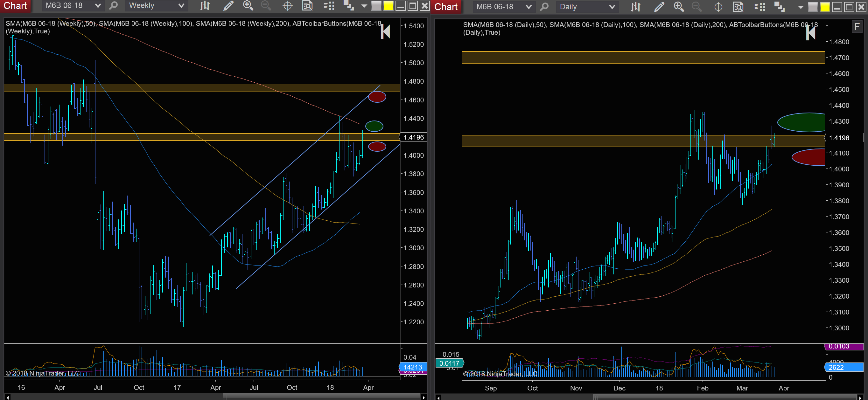This screenshot has width=868, height=400.
Task: Select the red ellipse on the Daily chart
Action: tap(808, 157)
